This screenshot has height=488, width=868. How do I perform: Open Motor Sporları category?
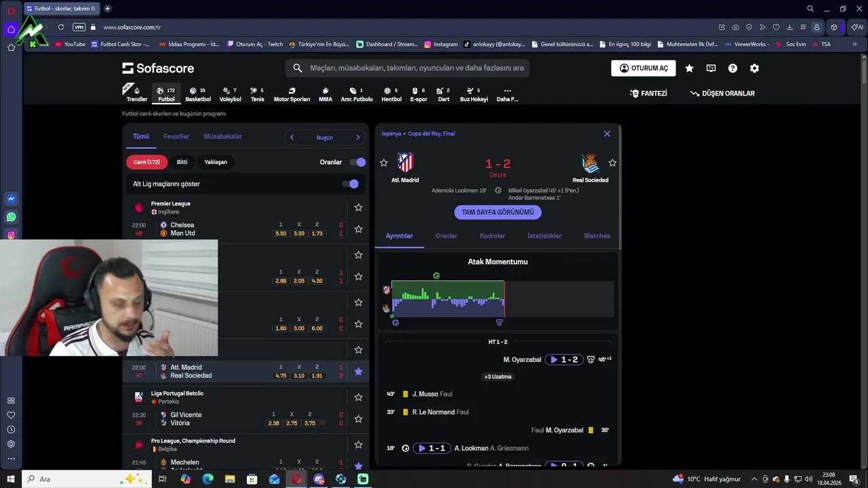[292, 94]
